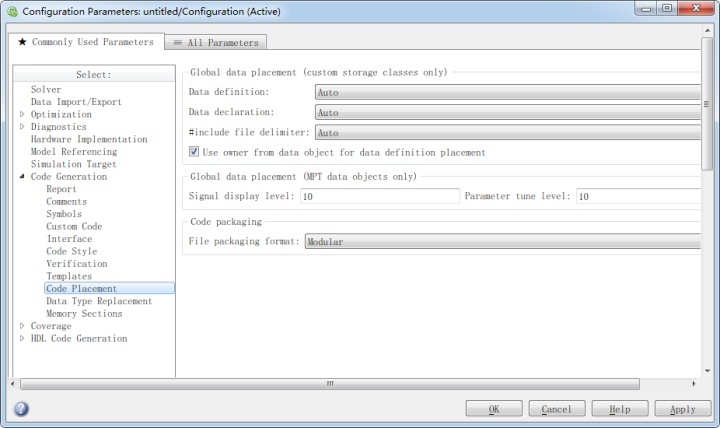Select Interface under Code Generation
720x428 pixels.
click(x=69, y=238)
